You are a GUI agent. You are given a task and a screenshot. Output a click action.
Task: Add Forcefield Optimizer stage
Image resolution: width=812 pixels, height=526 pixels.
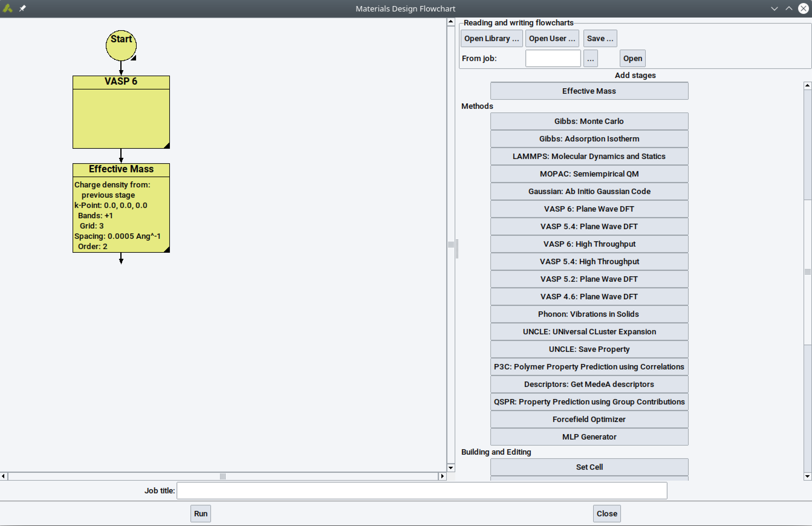coord(589,419)
